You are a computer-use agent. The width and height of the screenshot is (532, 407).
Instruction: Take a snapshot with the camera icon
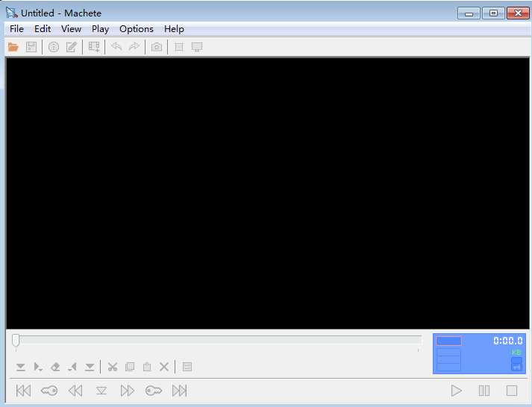pos(156,47)
